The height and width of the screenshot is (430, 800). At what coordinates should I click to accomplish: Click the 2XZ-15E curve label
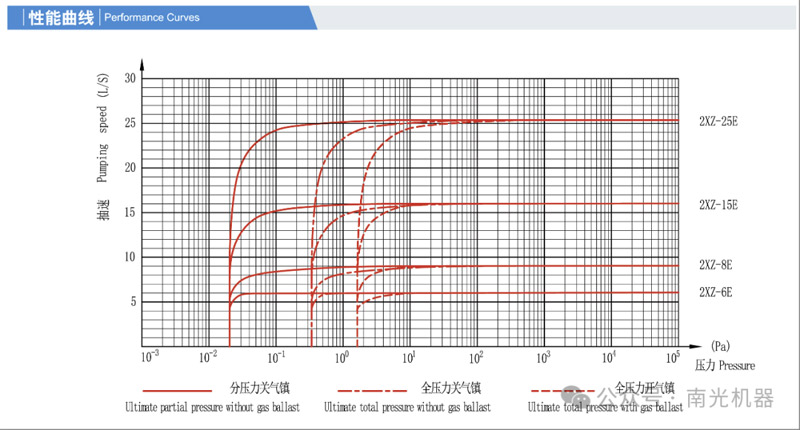718,205
